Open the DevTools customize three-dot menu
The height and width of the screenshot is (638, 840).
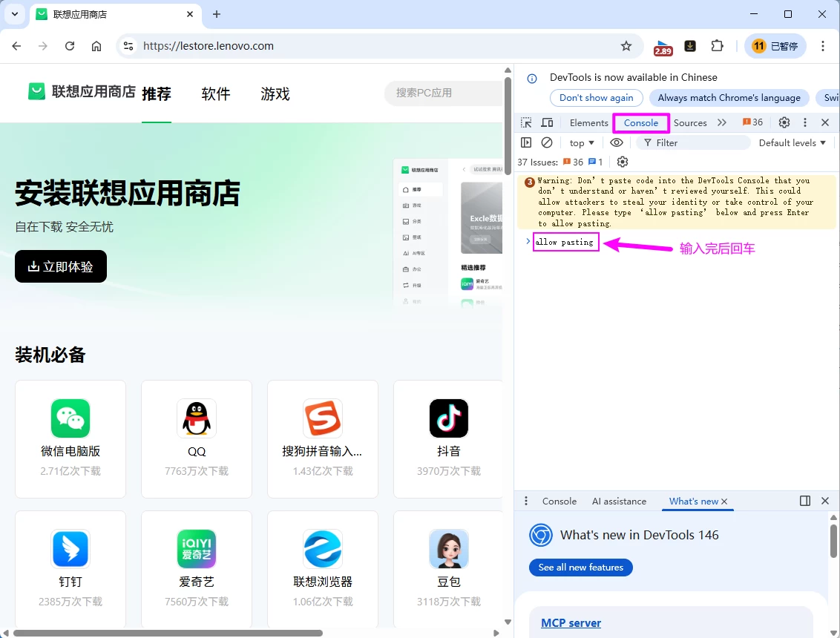tap(804, 122)
